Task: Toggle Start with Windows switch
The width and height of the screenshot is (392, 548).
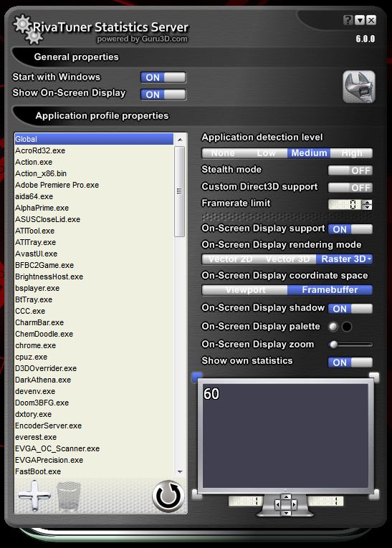Action: (163, 77)
